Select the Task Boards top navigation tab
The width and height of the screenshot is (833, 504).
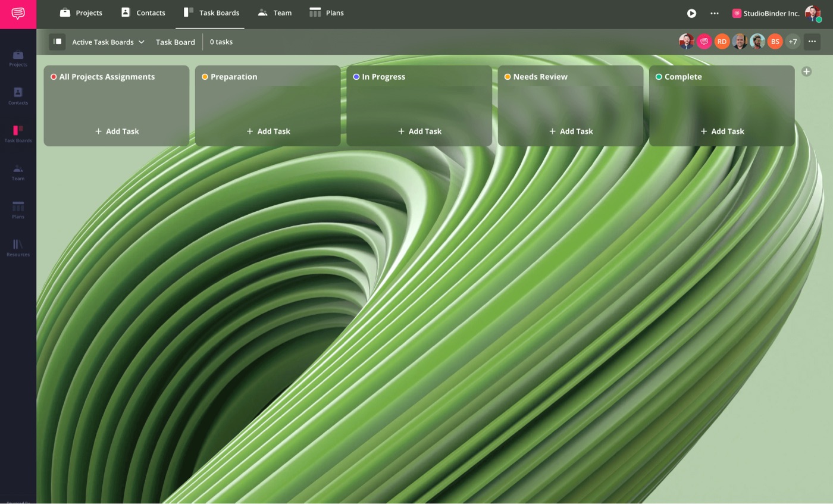(x=211, y=12)
